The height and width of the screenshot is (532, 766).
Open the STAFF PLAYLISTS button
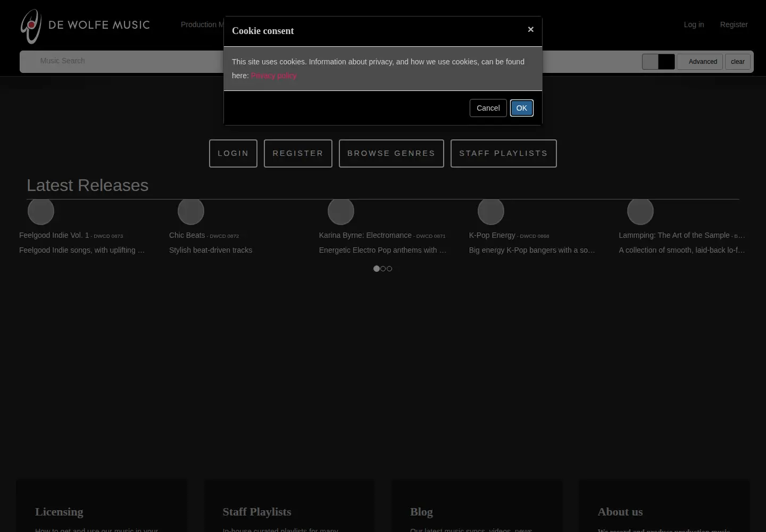point(504,153)
